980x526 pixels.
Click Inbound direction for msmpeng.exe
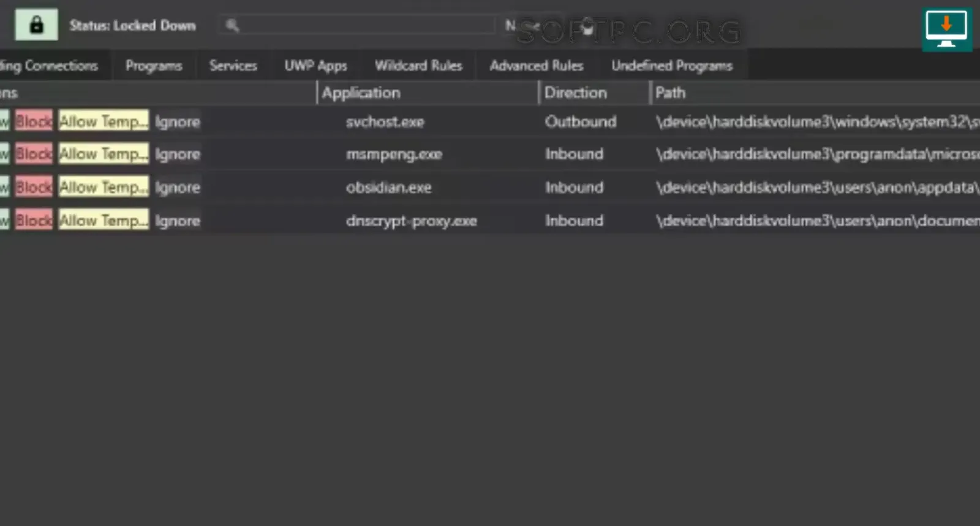[575, 154]
